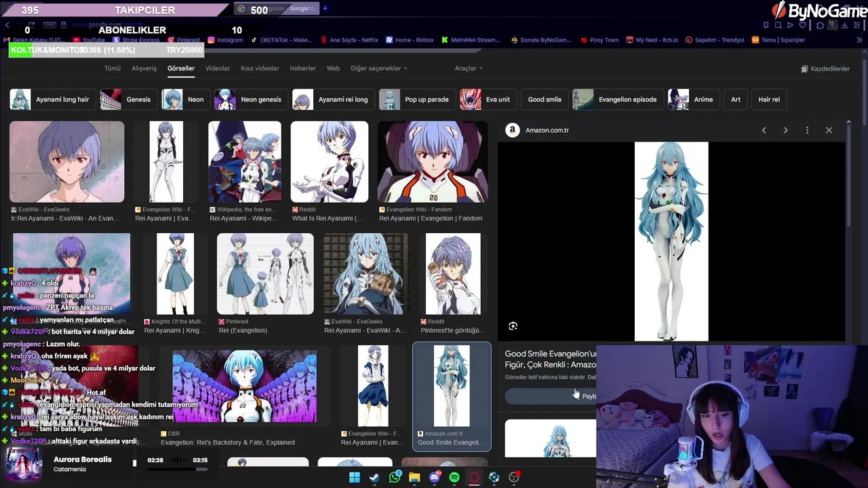Click the Aurora Borealis album cover
This screenshot has width=868, height=488.
tap(24, 464)
